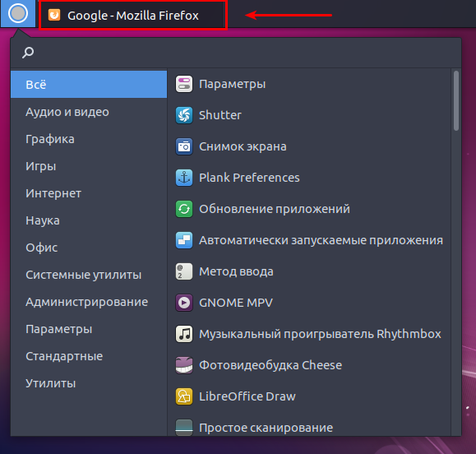
Task: Launch GNOME MPV label
Action: 236,303
